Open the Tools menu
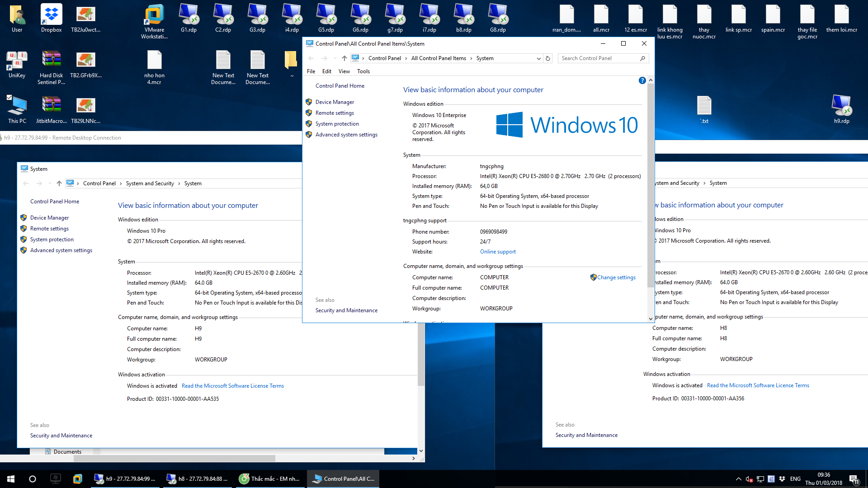Viewport: 868px width, 488px height. [363, 71]
